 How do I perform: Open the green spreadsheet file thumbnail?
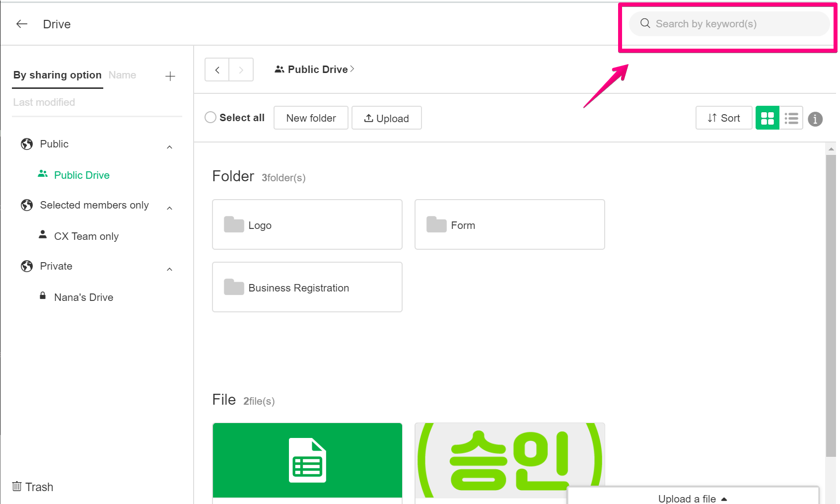point(307,460)
